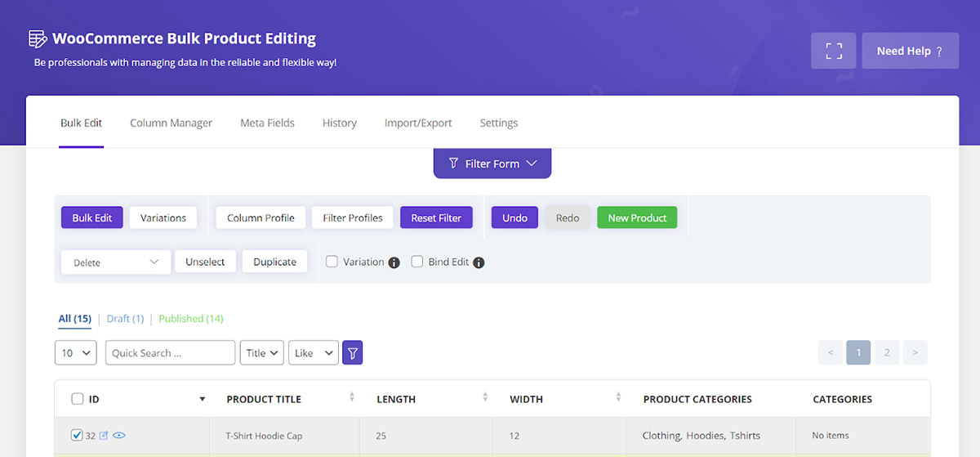Click the Variation info icon

coord(394,262)
